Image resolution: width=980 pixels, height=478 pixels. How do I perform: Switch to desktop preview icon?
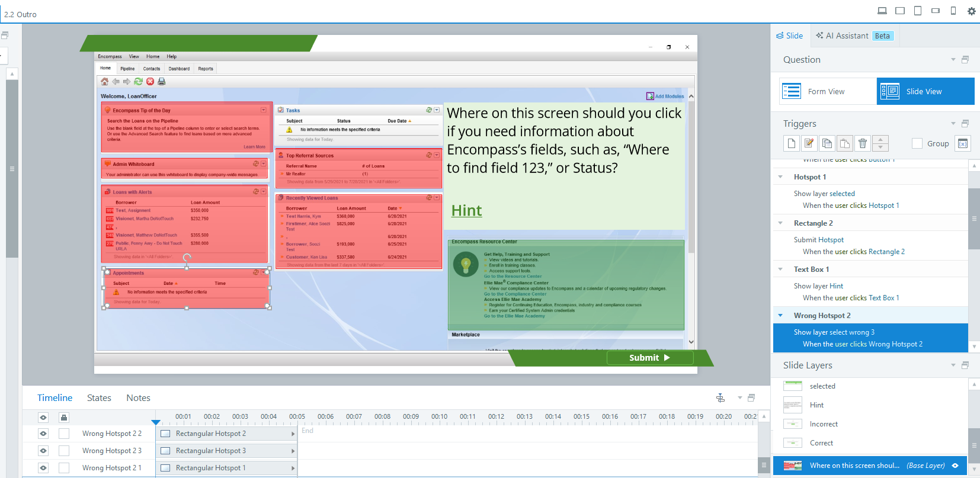click(882, 11)
